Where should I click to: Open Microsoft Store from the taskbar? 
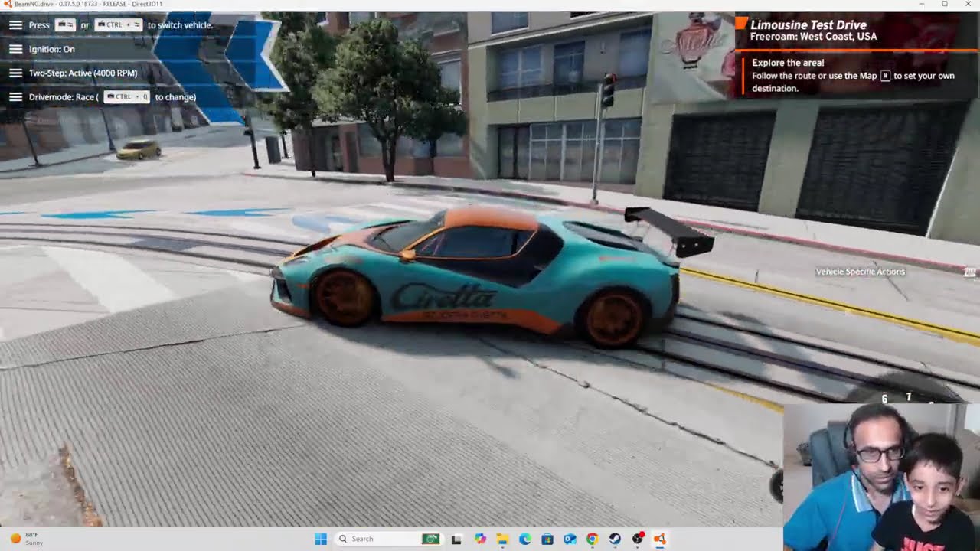(547, 539)
